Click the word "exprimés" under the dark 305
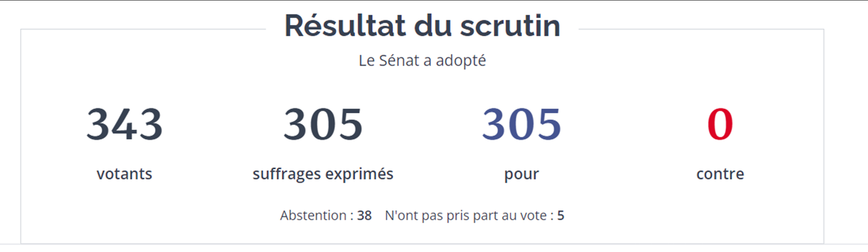 [359, 174]
